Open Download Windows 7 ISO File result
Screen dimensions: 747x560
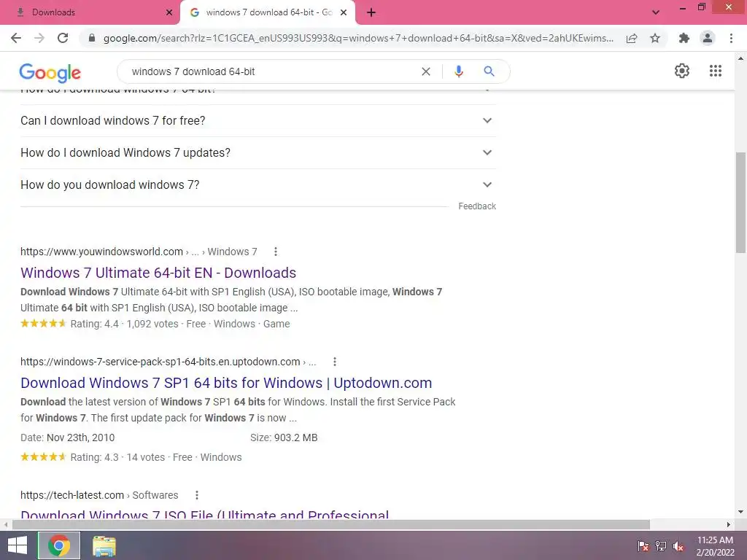[x=205, y=514]
